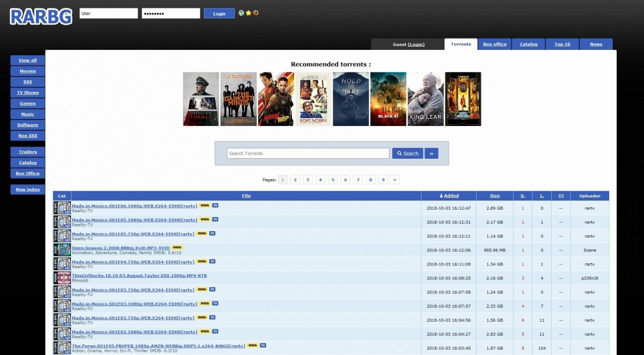
Task: Open the Ant-Man and the Wasp poster
Action: 276,99
